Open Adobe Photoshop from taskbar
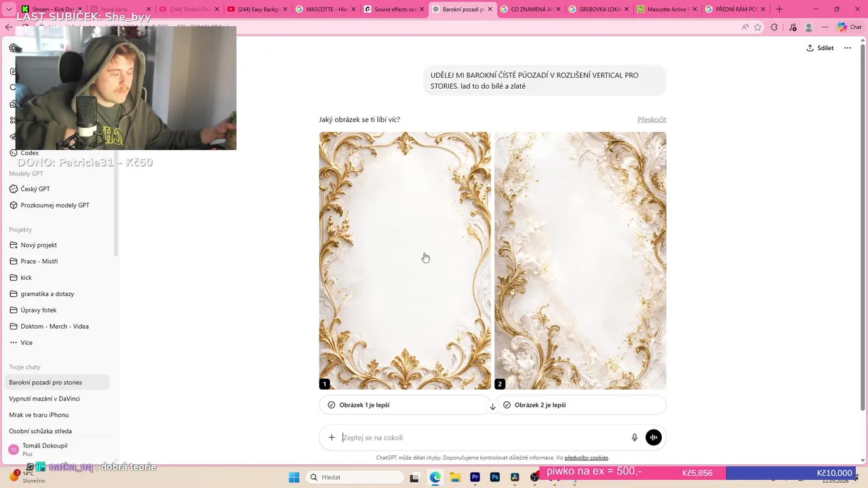The width and height of the screenshot is (868, 488). tap(495, 477)
